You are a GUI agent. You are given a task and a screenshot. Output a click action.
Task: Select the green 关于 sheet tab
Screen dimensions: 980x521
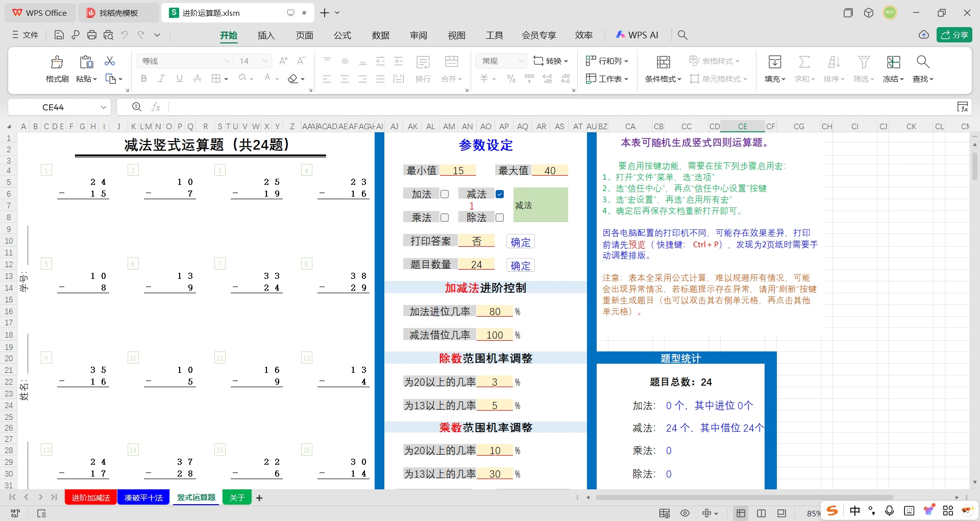(237, 498)
